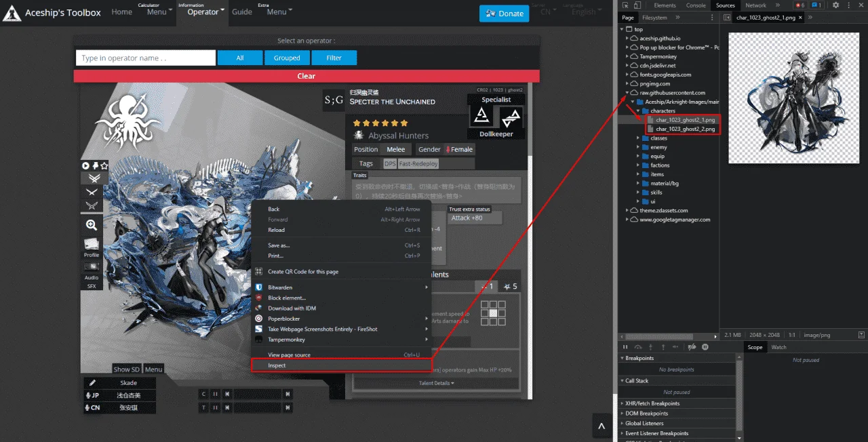868x442 pixels.
Task: Click the scroll-to-top arrow button
Action: (600, 426)
